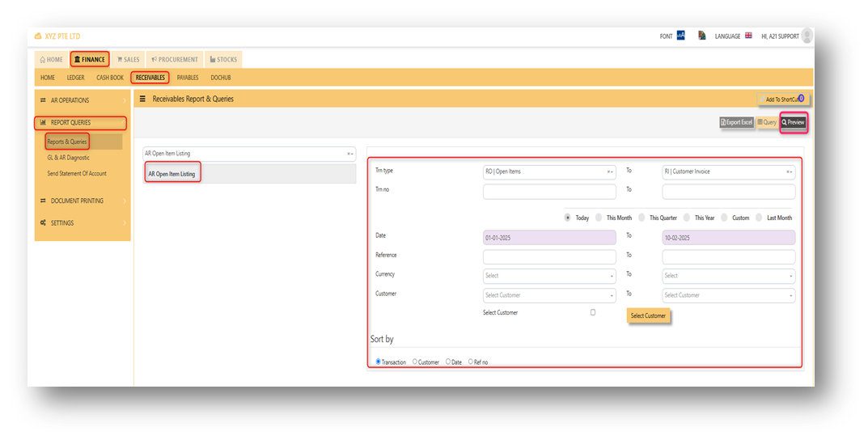Image resolution: width=868 pixels, height=440 pixels.
Task: Clear the RJ | Customer Invoice selection
Action: pyautogui.click(x=787, y=172)
